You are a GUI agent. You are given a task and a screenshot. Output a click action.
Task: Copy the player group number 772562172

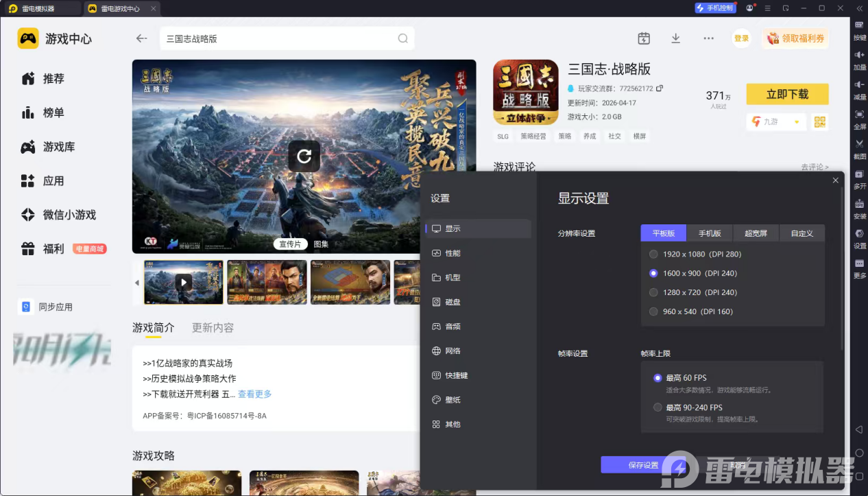(660, 88)
